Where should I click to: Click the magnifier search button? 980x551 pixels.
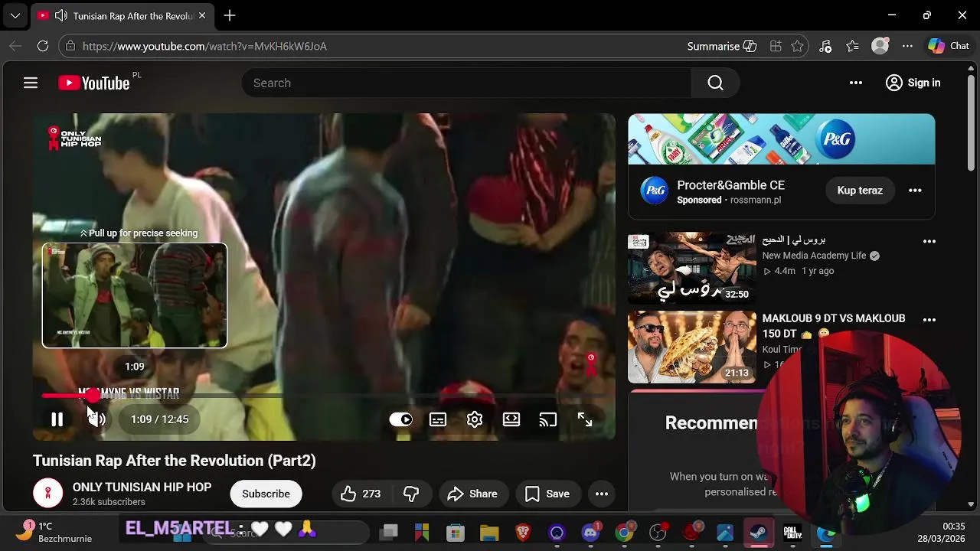click(x=715, y=83)
